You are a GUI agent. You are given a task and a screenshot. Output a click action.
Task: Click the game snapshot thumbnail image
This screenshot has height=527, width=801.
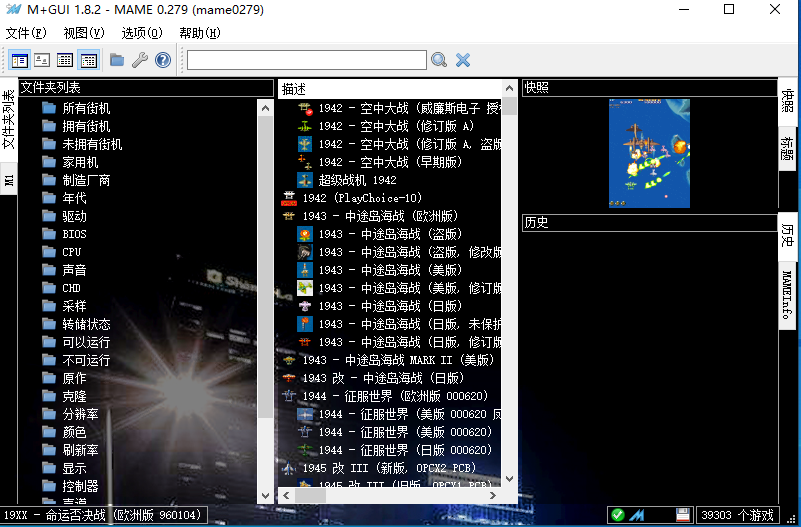coord(649,153)
